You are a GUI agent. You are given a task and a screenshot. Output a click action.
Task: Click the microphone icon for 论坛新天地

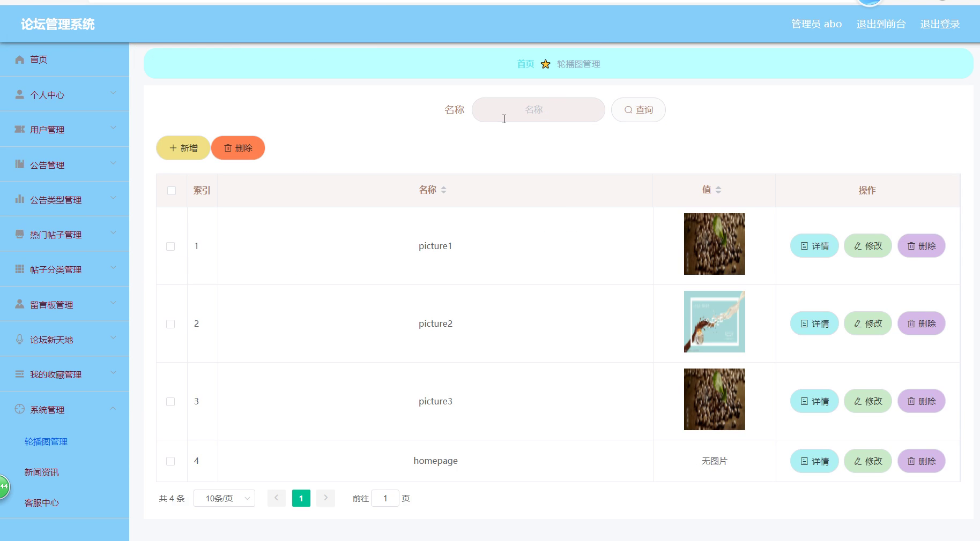point(20,339)
